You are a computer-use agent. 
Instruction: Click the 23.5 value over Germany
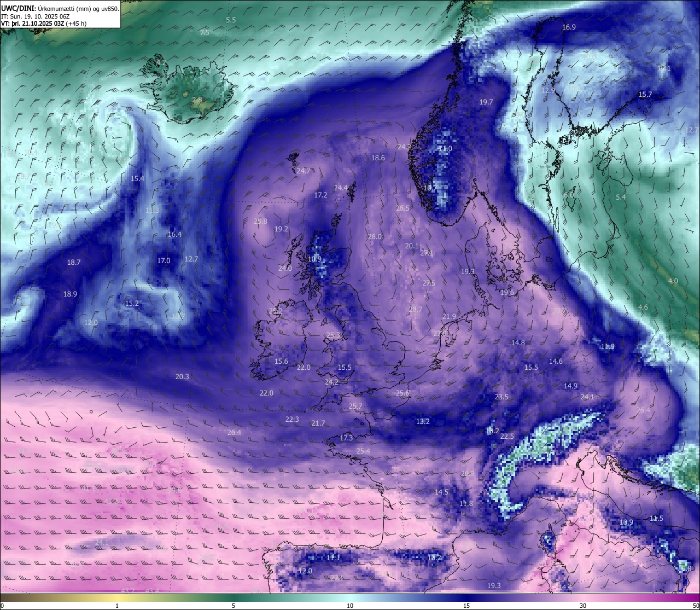point(501,397)
